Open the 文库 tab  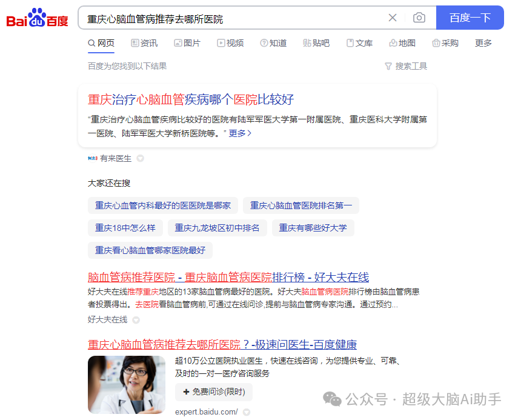(x=359, y=43)
